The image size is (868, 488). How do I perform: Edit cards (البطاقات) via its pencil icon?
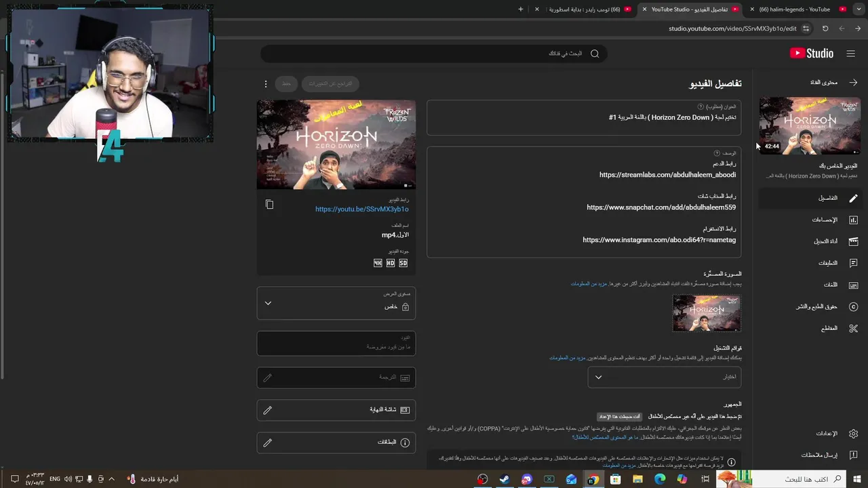click(268, 443)
